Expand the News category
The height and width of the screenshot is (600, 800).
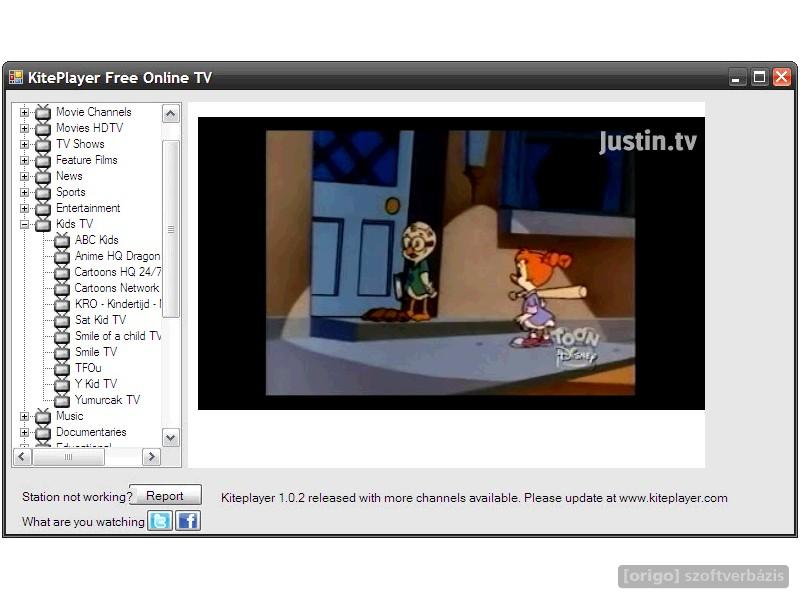coord(24,176)
